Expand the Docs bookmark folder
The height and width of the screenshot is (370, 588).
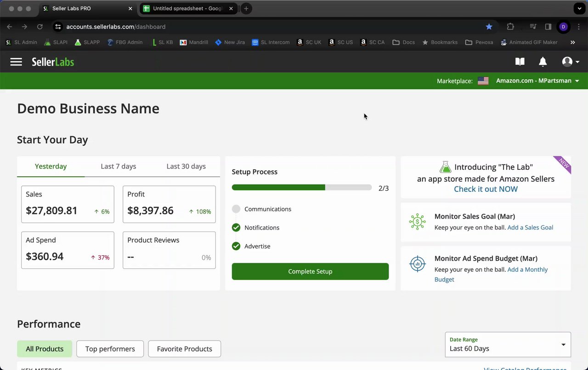tap(403, 42)
